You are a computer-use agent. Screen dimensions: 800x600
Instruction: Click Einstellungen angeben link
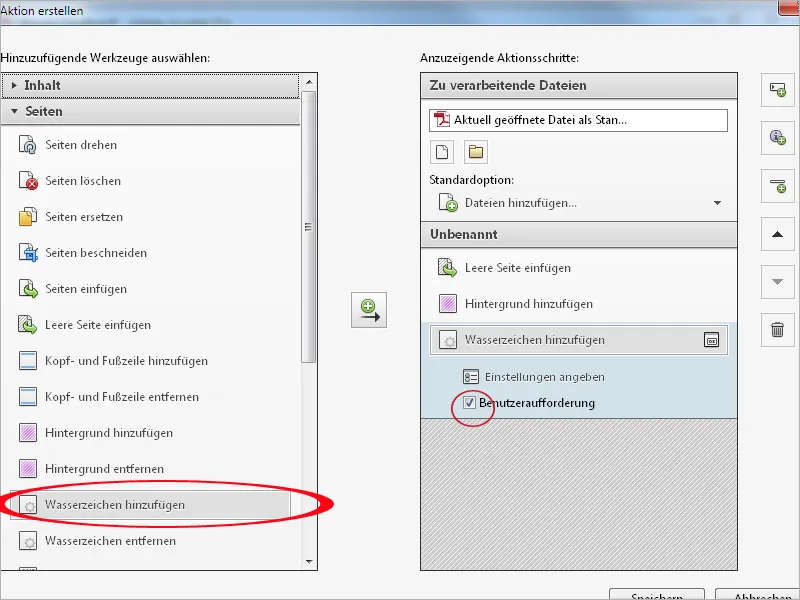[545, 377]
